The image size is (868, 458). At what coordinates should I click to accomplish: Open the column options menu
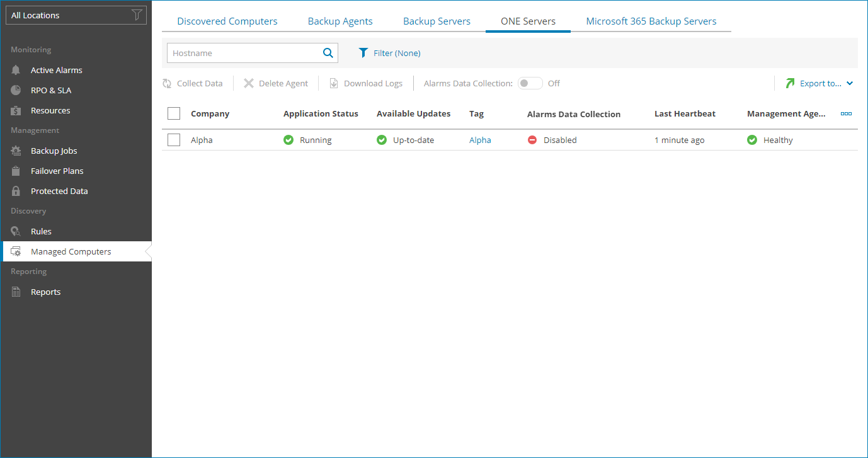tap(846, 114)
